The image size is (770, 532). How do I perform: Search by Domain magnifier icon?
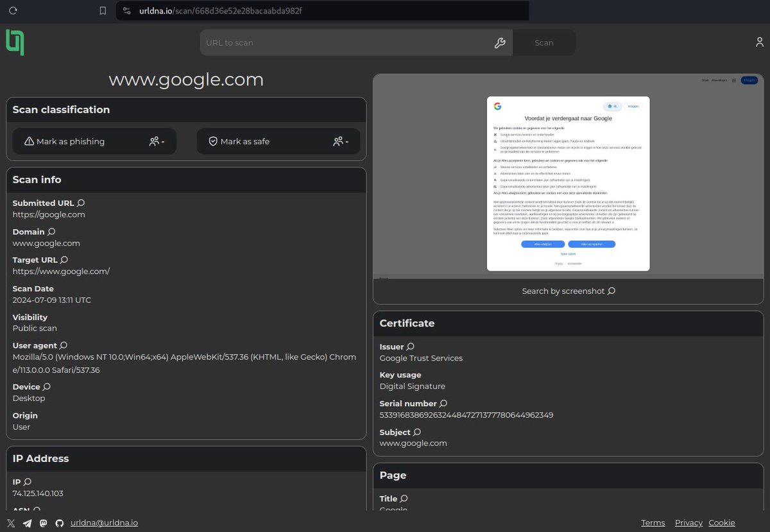[x=51, y=232]
